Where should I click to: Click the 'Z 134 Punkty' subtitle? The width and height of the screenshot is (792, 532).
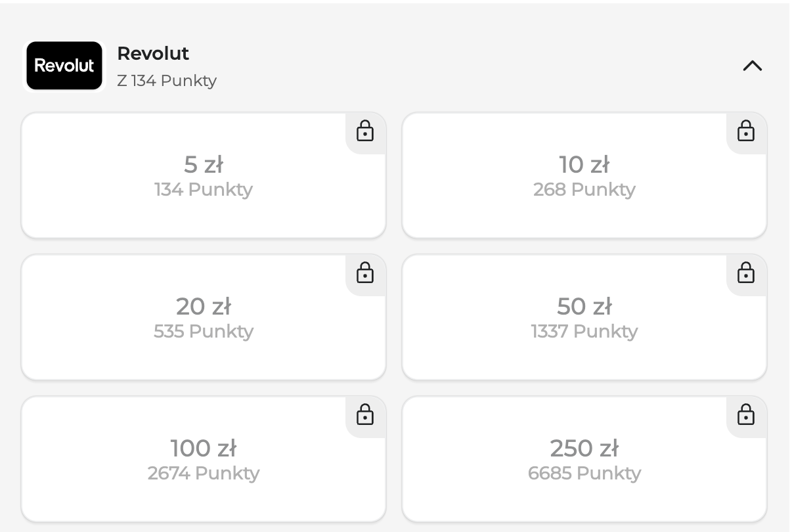click(x=167, y=81)
